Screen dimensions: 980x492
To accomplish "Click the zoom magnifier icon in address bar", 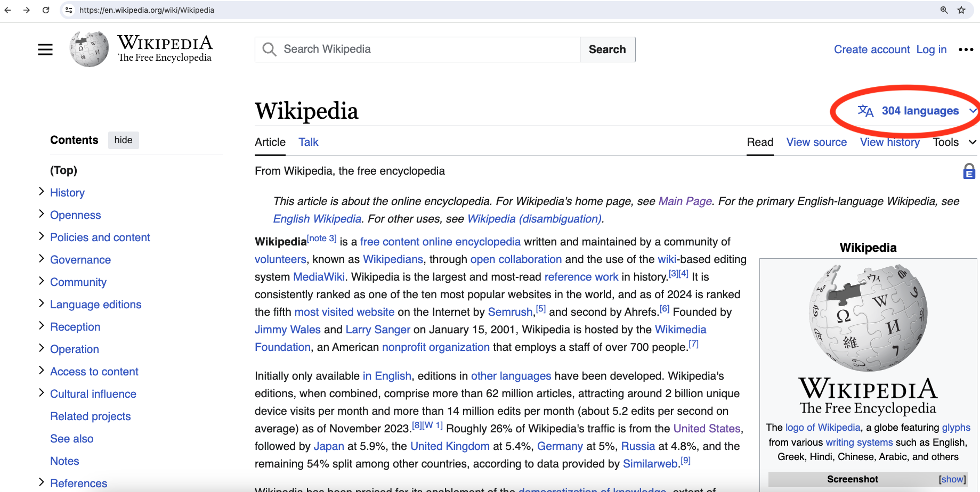I will point(944,10).
